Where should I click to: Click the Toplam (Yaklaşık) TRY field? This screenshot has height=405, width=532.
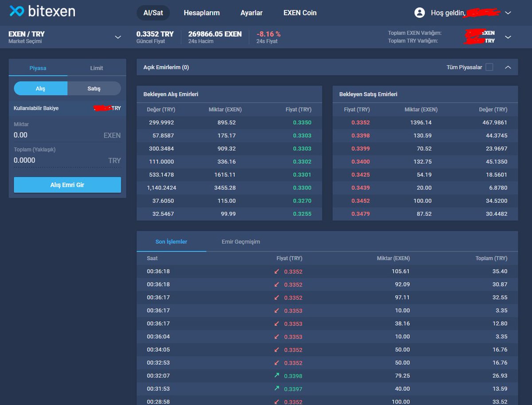coord(67,160)
